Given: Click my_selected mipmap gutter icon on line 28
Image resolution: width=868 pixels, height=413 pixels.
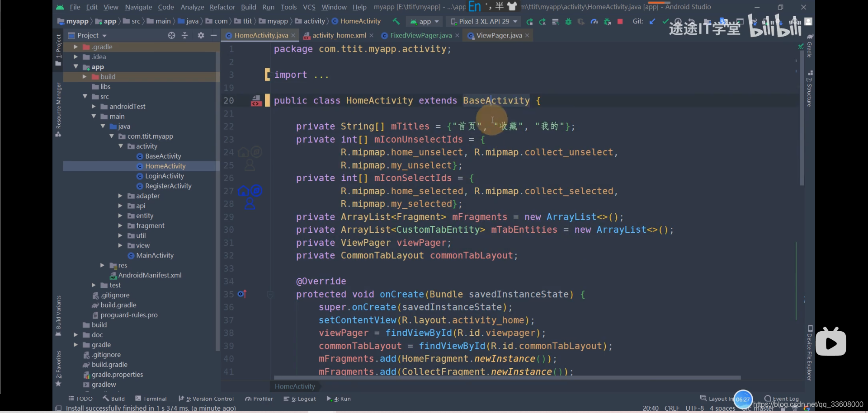Looking at the screenshot, I should click(250, 204).
